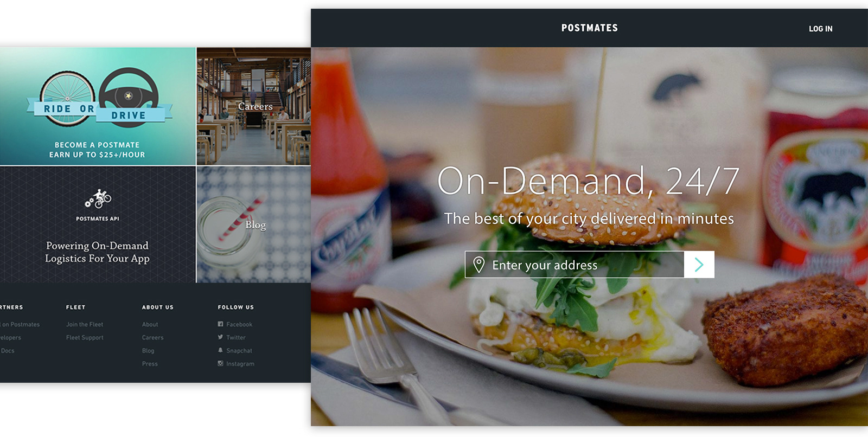Open the Press link in footer

coord(150,364)
